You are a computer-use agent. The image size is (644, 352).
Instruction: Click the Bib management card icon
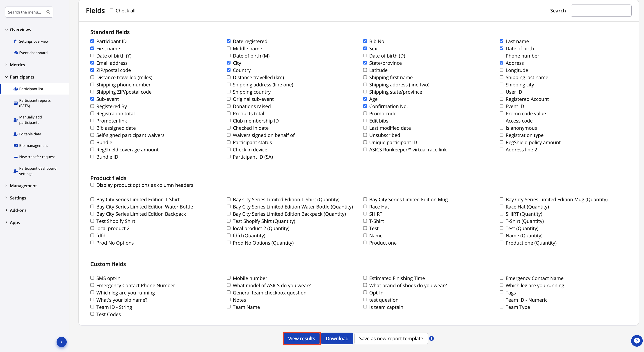click(16, 146)
